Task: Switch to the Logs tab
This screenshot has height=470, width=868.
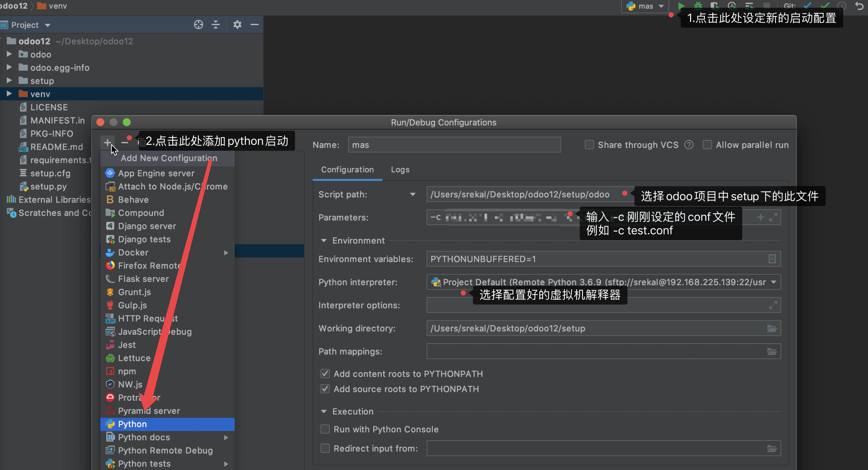Action: (400, 170)
